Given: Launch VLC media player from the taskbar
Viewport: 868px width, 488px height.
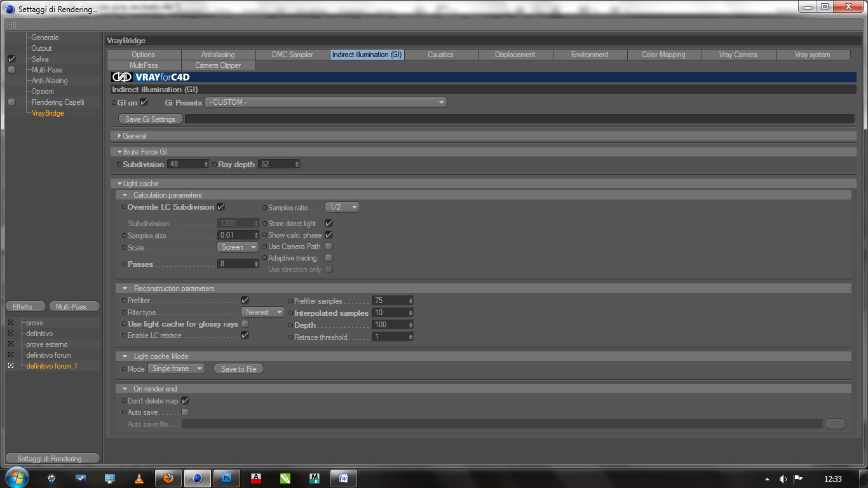Looking at the screenshot, I should click(139, 478).
